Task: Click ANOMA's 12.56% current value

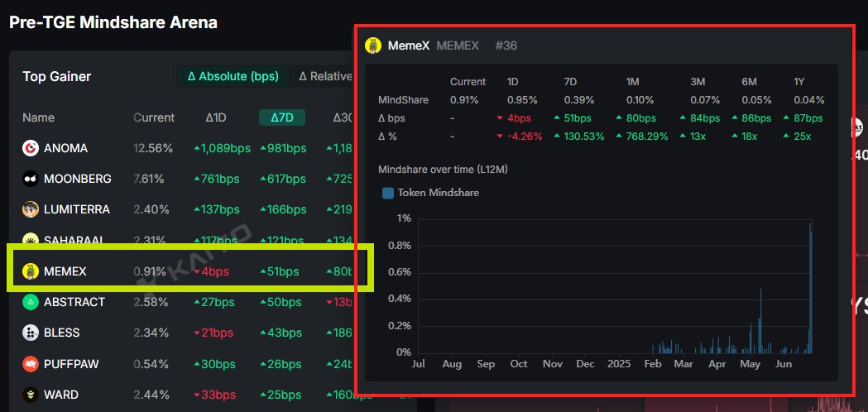Action: (x=153, y=148)
